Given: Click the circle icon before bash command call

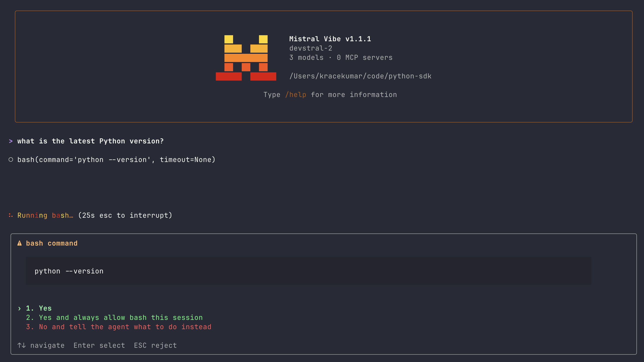Looking at the screenshot, I should pos(11,159).
